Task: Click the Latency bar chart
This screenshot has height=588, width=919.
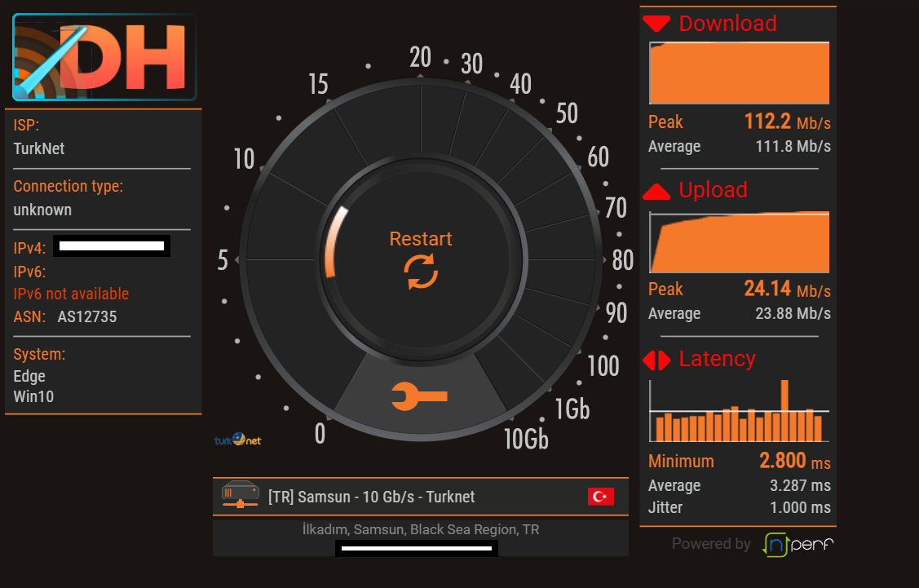Action: coord(739,410)
